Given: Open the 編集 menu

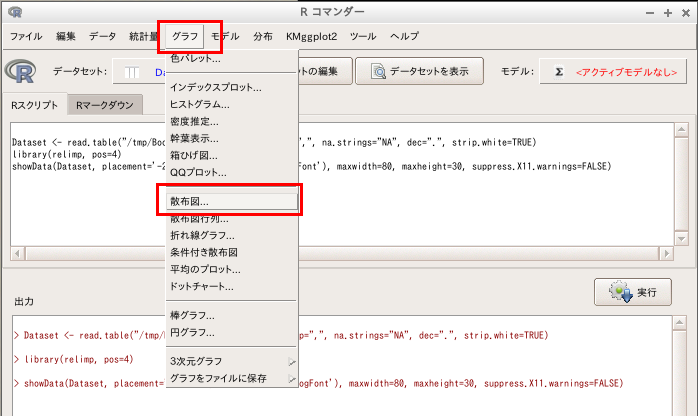Looking at the screenshot, I should tap(65, 36).
